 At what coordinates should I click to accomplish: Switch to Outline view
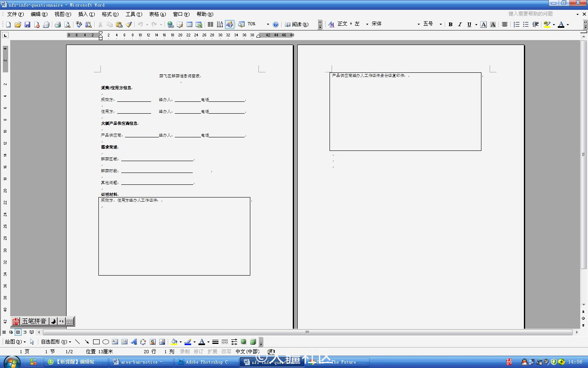click(x=25, y=332)
